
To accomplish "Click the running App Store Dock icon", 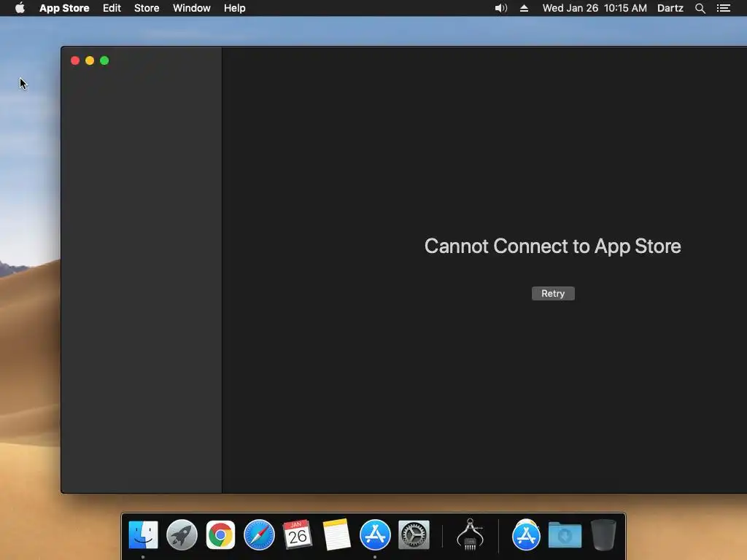I will point(375,534).
